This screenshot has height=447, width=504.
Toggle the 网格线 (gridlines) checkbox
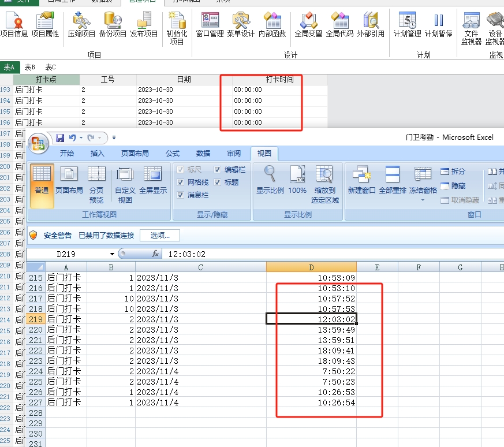[181, 182]
